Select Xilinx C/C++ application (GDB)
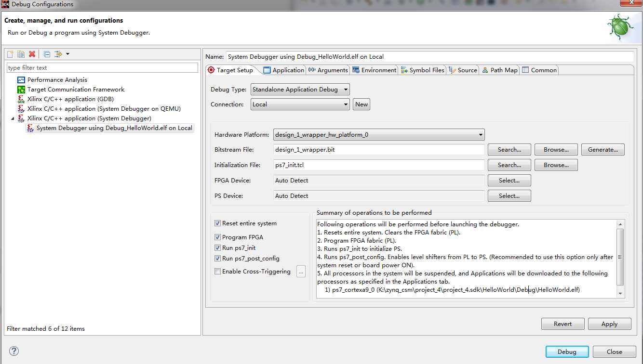The height and width of the screenshot is (364, 643). [x=70, y=99]
